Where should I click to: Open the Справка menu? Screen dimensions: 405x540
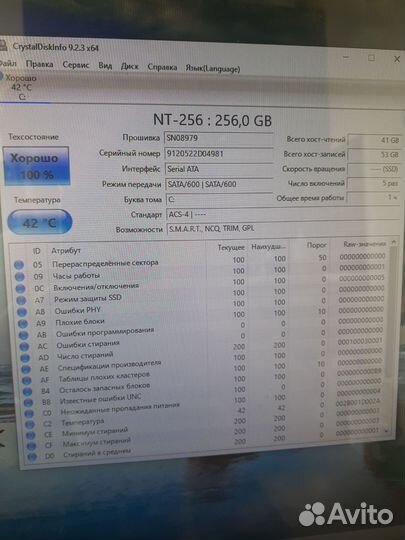162,67
